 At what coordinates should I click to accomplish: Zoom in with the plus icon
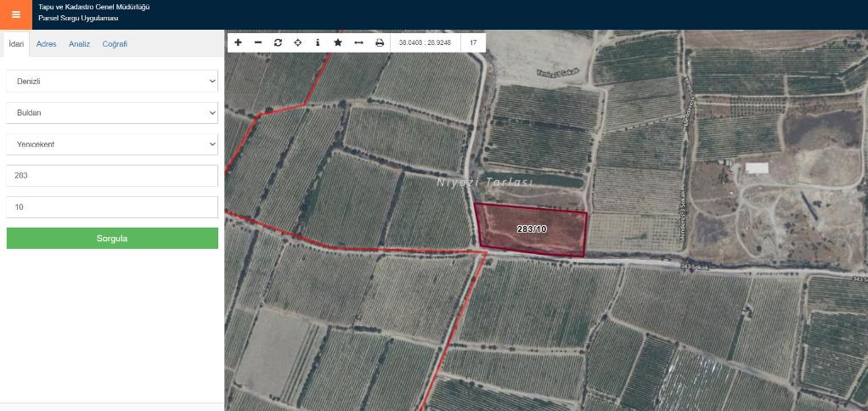[238, 42]
